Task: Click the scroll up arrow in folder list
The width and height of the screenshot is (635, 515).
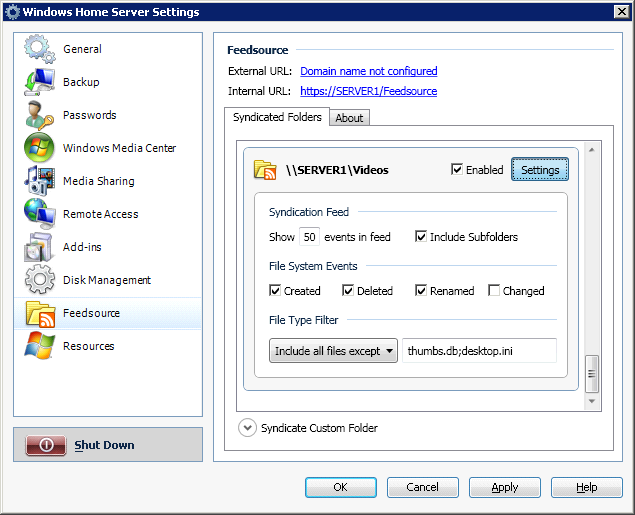Action: tap(592, 150)
